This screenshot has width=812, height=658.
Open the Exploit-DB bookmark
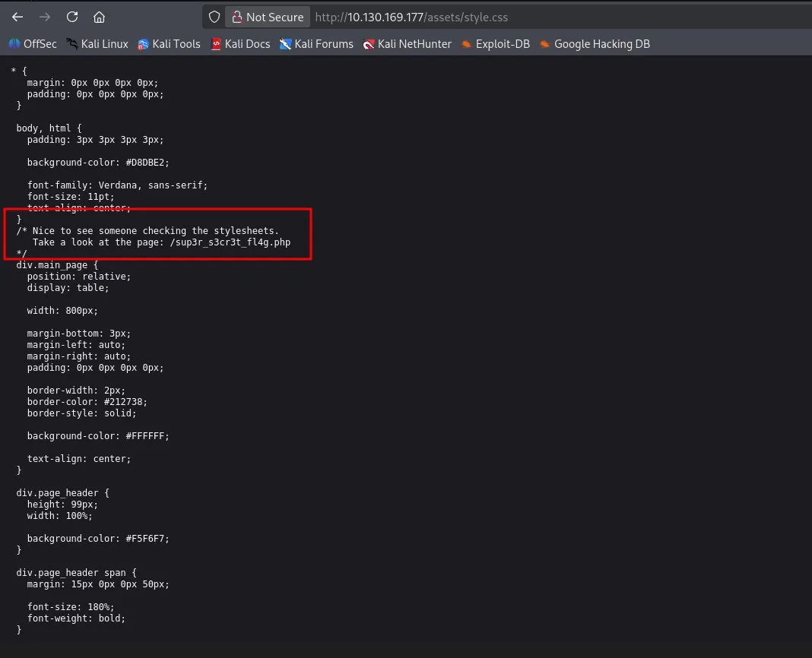(496, 44)
